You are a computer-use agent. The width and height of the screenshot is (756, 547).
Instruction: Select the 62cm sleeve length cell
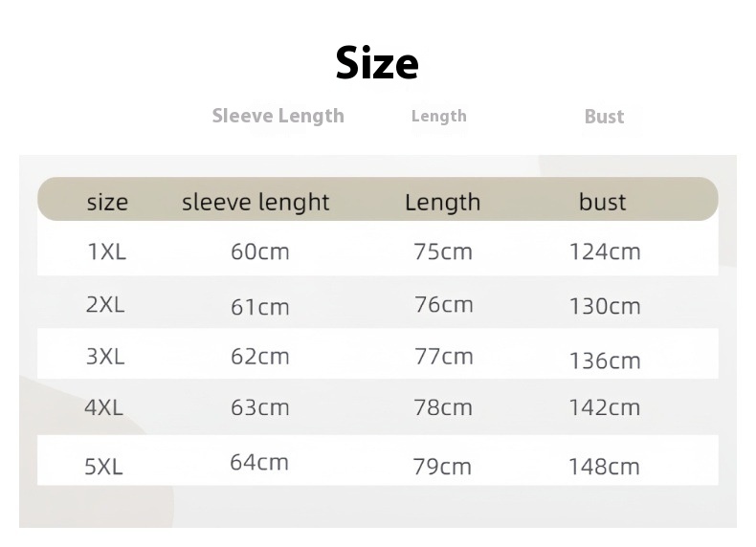point(260,357)
